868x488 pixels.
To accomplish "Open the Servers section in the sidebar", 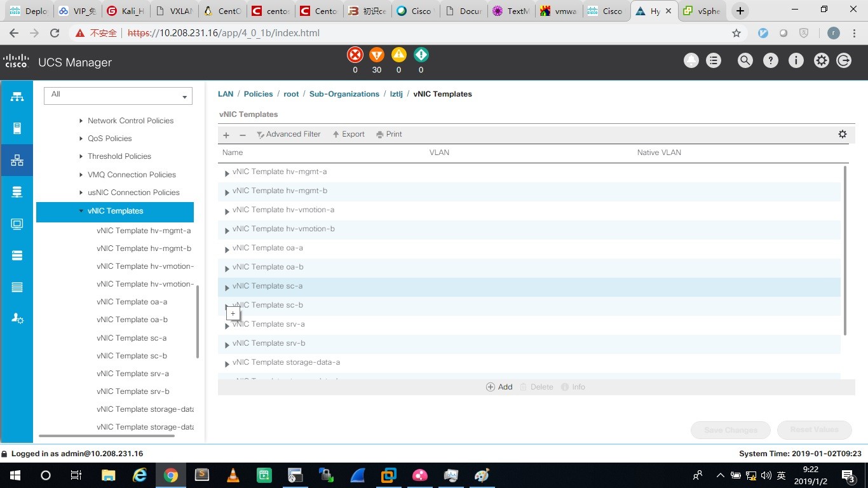I will [17, 128].
